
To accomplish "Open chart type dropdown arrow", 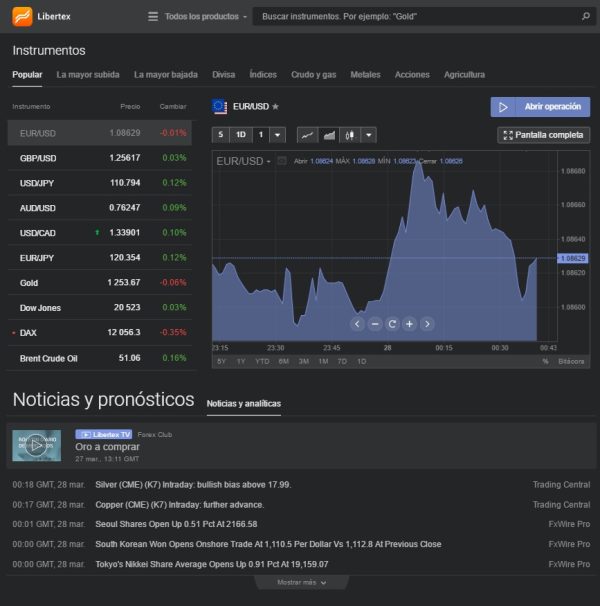I will pos(369,135).
